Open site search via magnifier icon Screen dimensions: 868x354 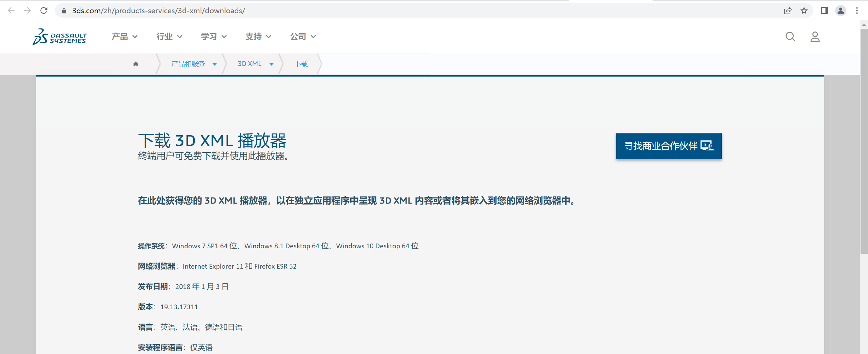790,37
